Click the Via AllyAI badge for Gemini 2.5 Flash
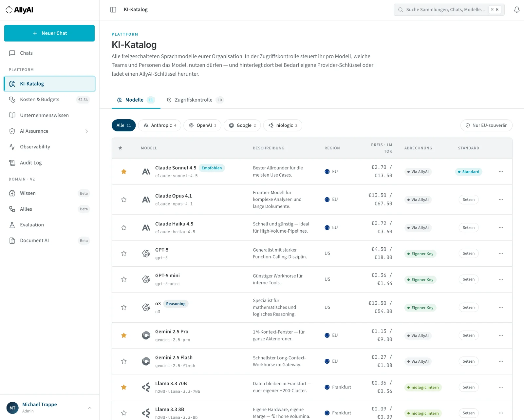 click(418, 361)
